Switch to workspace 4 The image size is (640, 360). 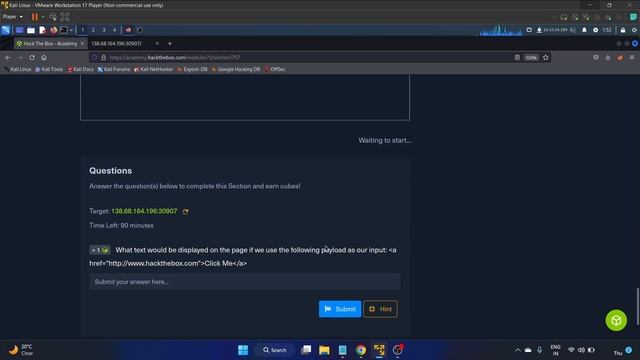point(114,30)
